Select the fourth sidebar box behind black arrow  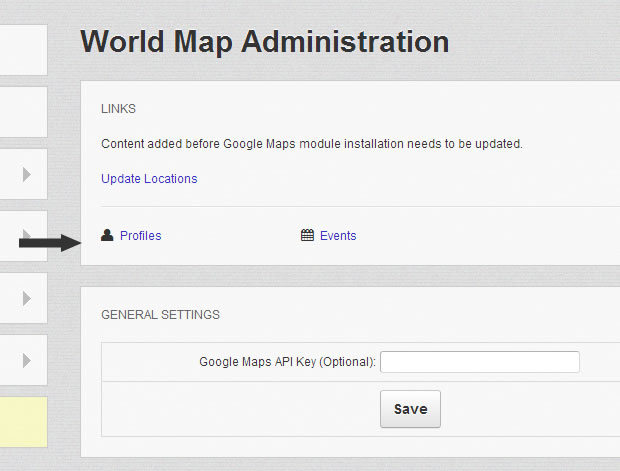[x=12, y=222]
